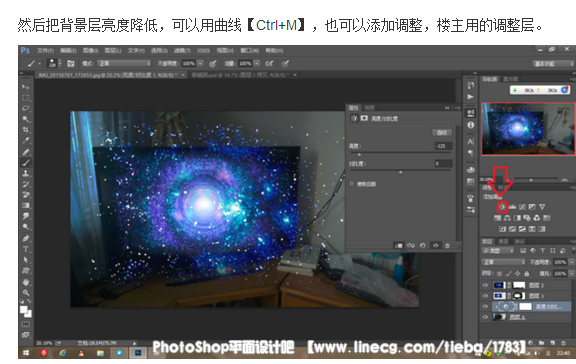Hide the 图层 1 layer
This screenshot has height=364, width=576.
click(x=486, y=295)
